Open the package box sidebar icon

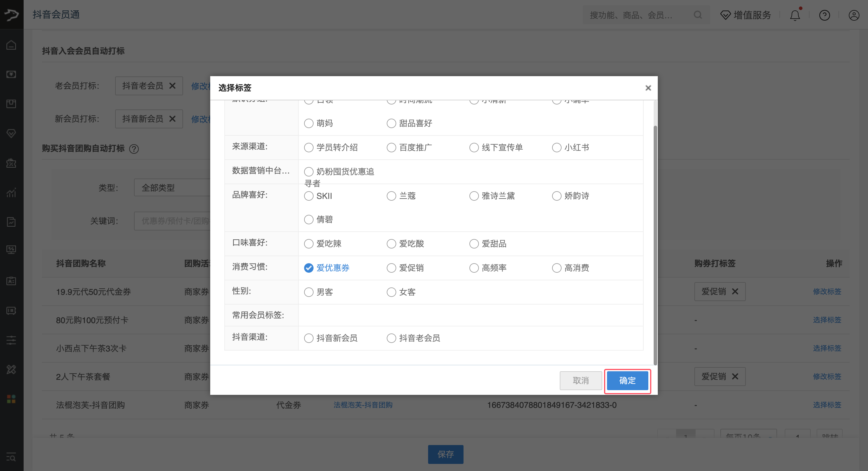(x=11, y=104)
